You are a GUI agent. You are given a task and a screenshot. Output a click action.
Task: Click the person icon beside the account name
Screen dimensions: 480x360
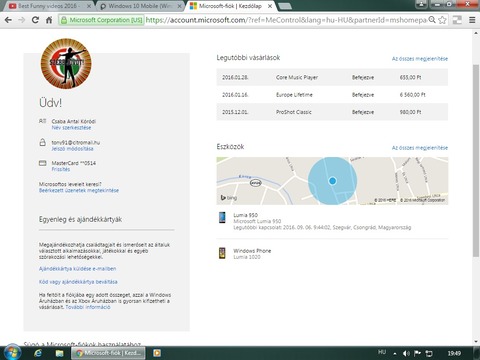(42, 121)
